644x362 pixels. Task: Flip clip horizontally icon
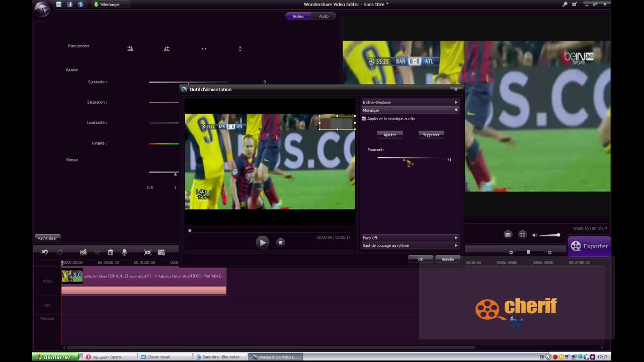[204, 49]
